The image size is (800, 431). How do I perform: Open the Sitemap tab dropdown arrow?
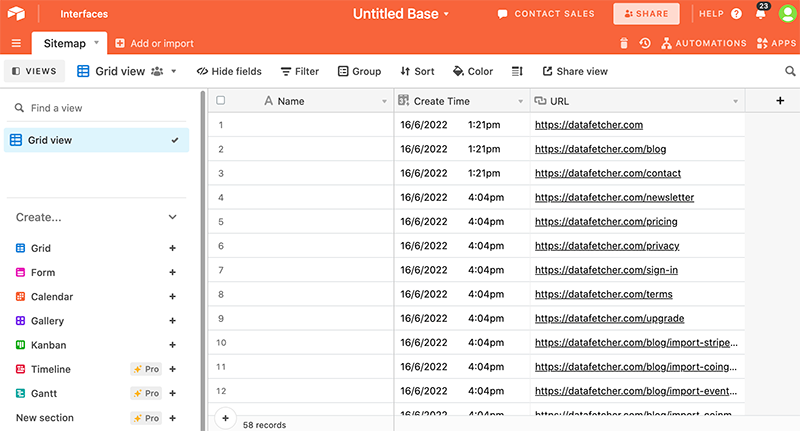tap(96, 43)
